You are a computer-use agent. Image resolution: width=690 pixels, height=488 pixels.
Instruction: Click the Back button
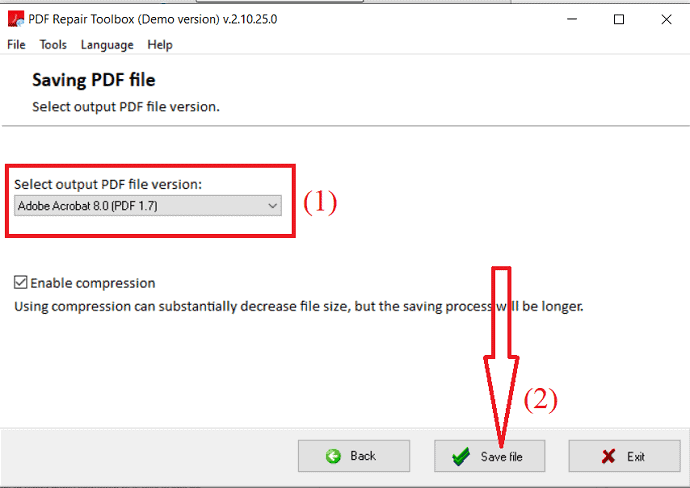point(354,456)
